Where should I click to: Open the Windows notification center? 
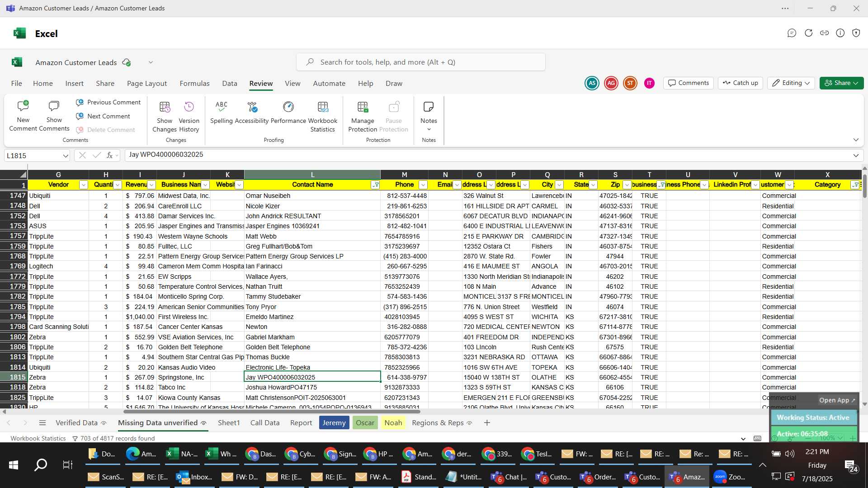point(851,466)
